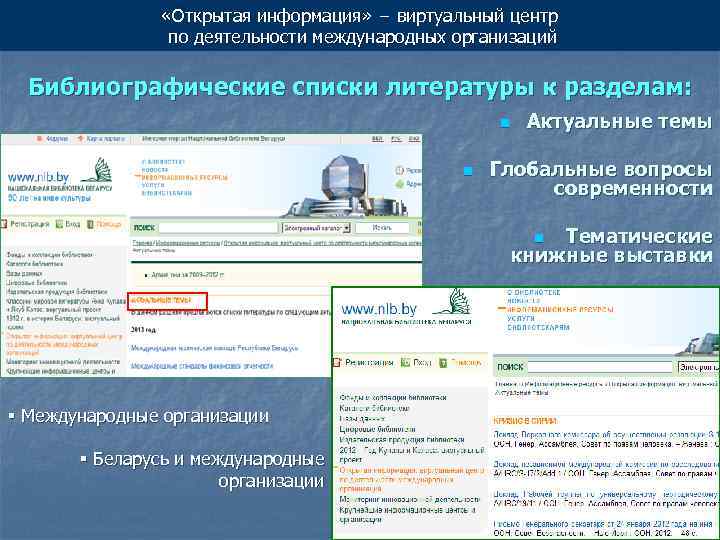
Task: Switch language to ENG in upper site
Action: tap(414, 139)
